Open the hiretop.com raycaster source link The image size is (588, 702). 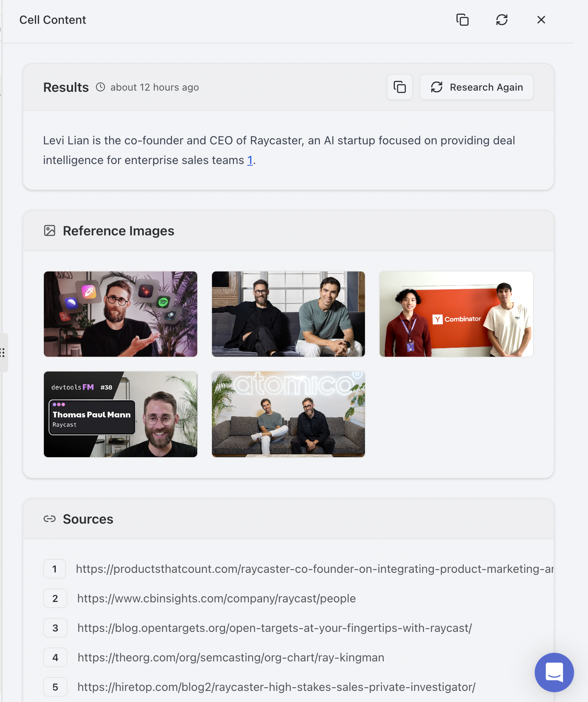pos(276,687)
